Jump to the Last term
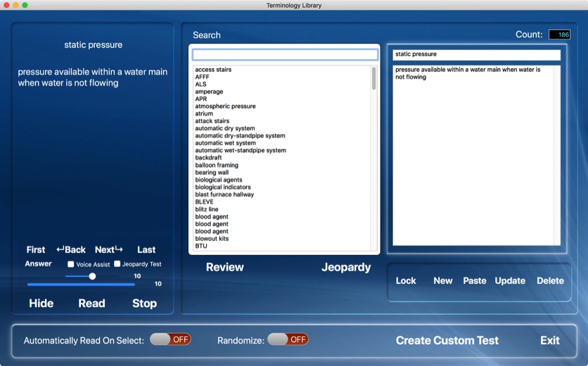 [x=146, y=249]
